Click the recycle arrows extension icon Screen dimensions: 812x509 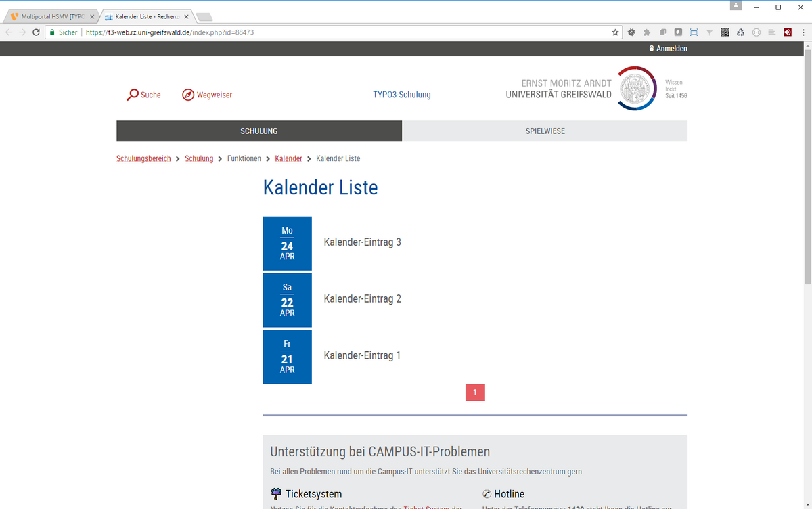pyautogui.click(x=740, y=32)
